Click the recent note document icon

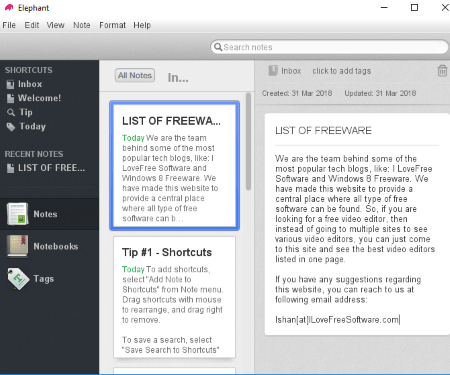[x=11, y=168]
